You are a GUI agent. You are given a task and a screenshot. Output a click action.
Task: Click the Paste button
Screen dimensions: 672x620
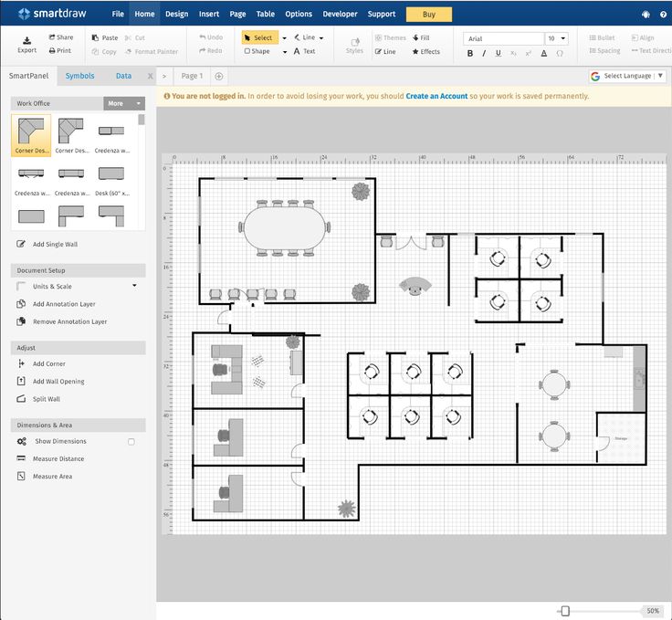click(x=105, y=37)
